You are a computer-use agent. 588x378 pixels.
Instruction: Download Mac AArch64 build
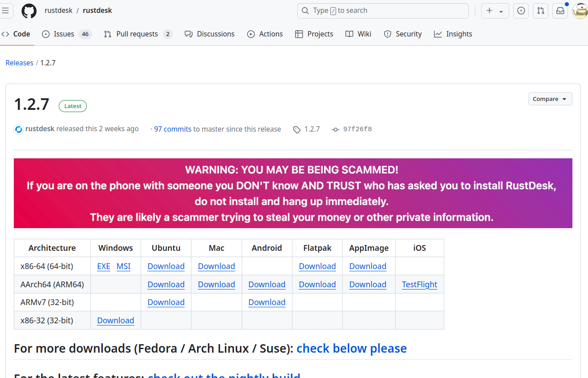coord(216,285)
